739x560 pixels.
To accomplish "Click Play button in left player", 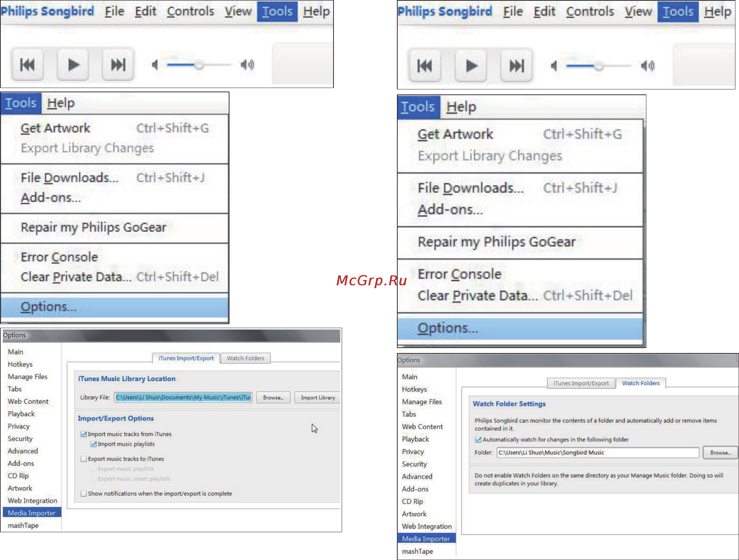I will tap(73, 65).
